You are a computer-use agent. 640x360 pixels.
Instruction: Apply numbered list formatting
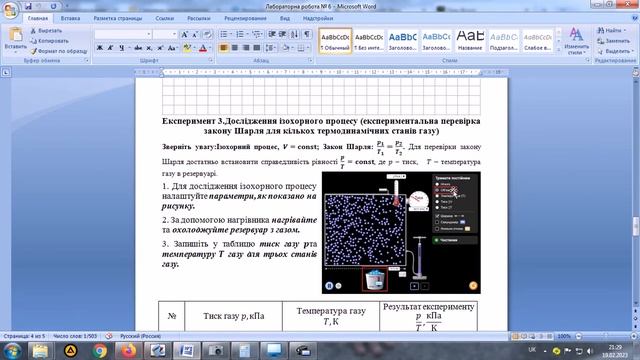pos(240,34)
